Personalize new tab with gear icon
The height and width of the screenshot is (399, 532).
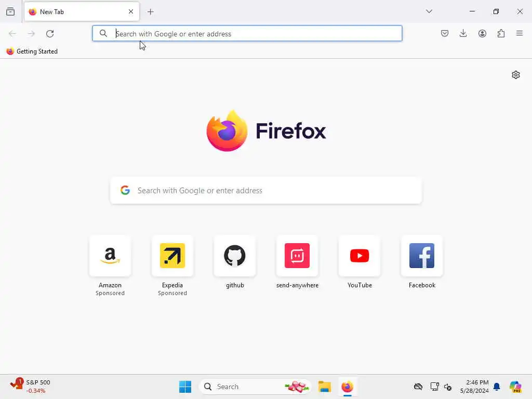pyautogui.click(x=516, y=75)
